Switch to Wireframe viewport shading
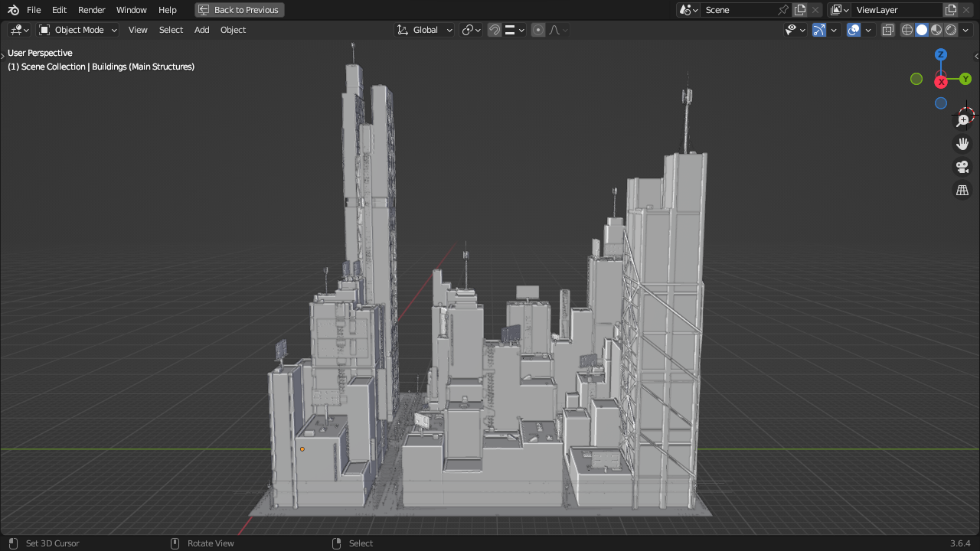The width and height of the screenshot is (980, 551). pos(907,30)
